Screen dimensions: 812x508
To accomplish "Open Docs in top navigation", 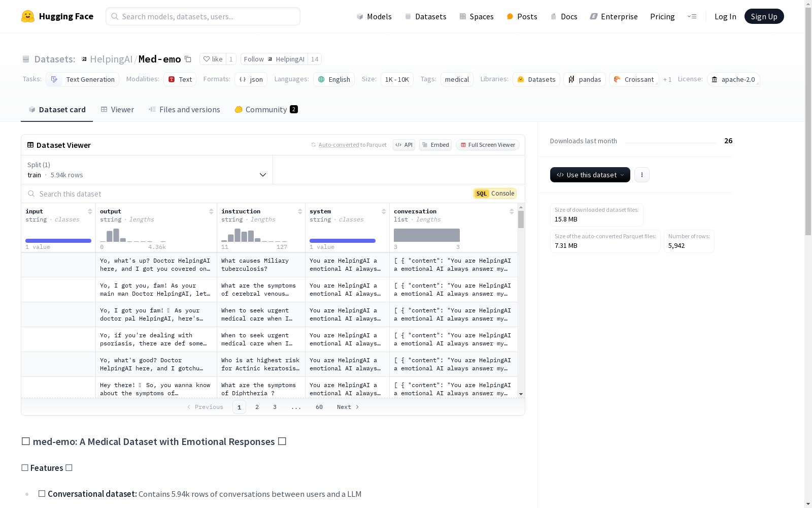I will (564, 16).
